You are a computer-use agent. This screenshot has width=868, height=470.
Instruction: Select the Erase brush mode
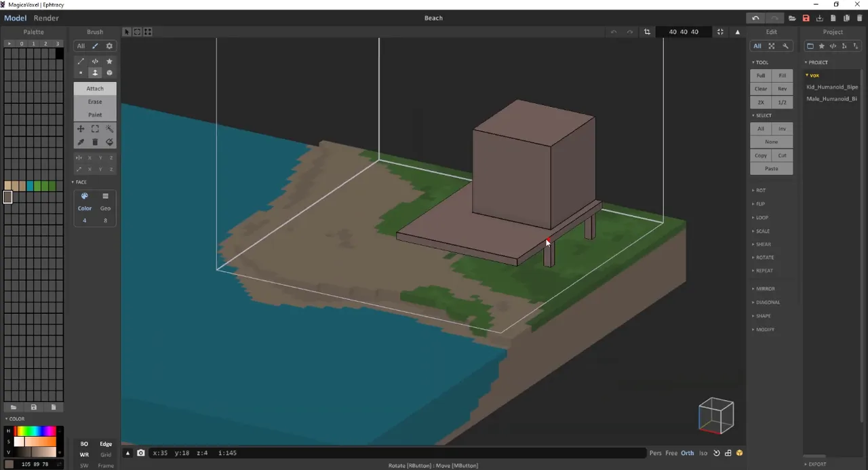pos(95,102)
